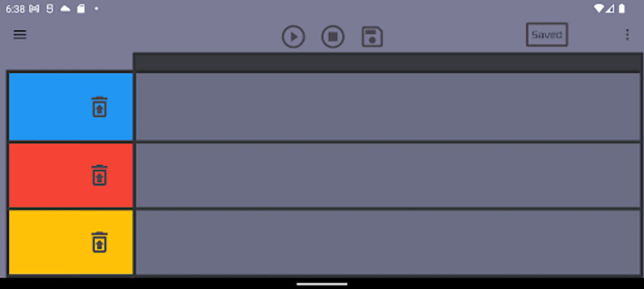644x289 pixels.
Task: Delete the blue track with its trash icon
Action: click(x=99, y=107)
